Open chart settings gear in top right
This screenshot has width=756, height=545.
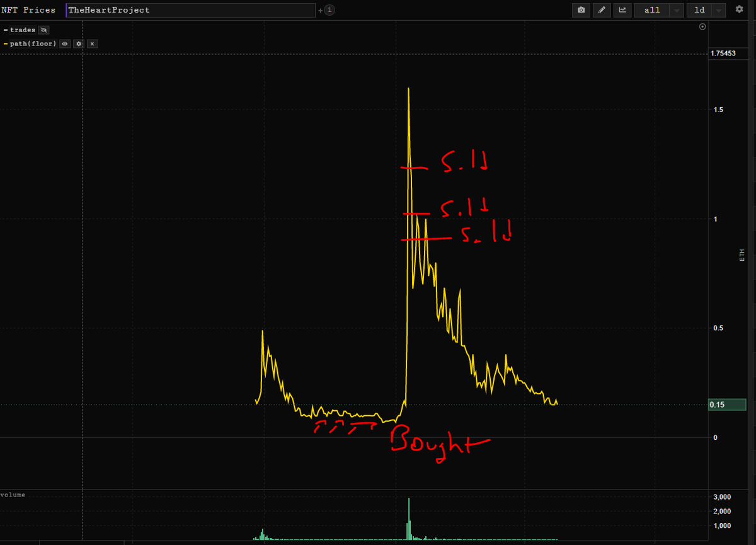(x=739, y=9)
